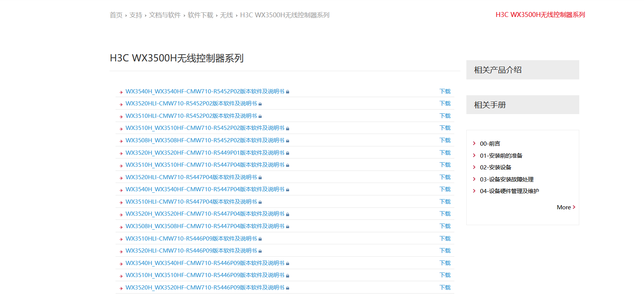Click 下载 for WX3510H_WX3510HF-CMW710-R5452P02
Screen dimensions: 644x294
pyautogui.click(x=445, y=128)
